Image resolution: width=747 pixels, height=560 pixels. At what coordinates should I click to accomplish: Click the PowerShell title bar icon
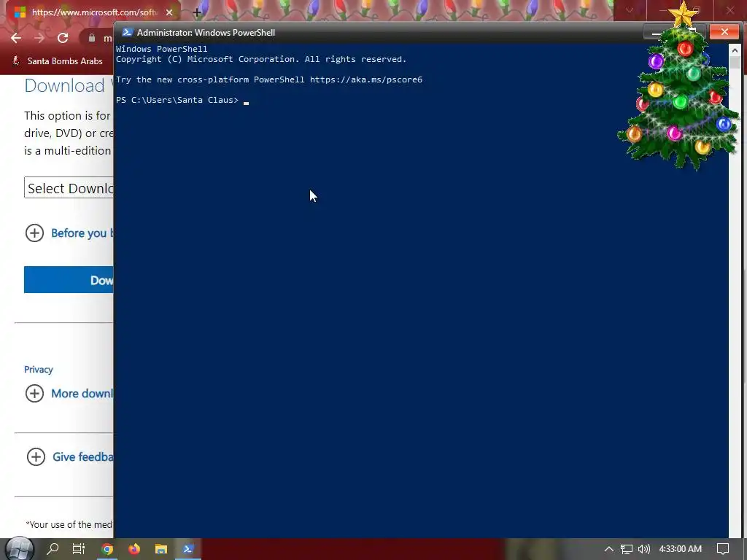point(127,32)
